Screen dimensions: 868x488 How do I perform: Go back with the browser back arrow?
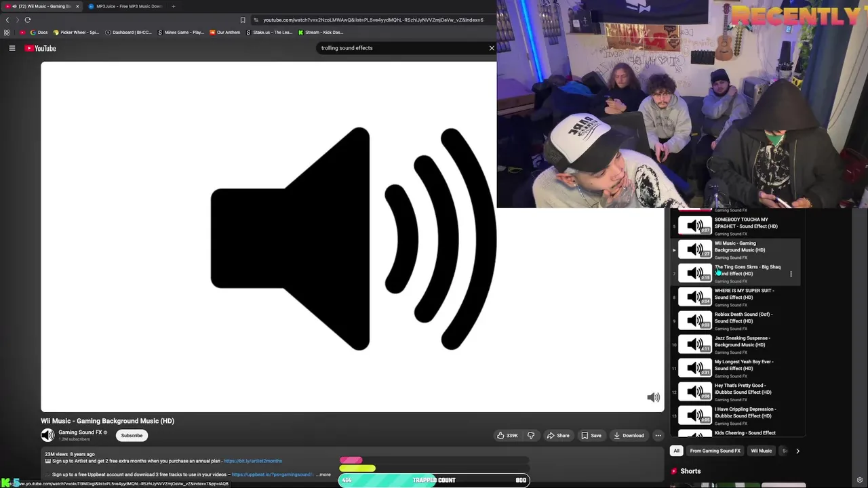click(7, 20)
